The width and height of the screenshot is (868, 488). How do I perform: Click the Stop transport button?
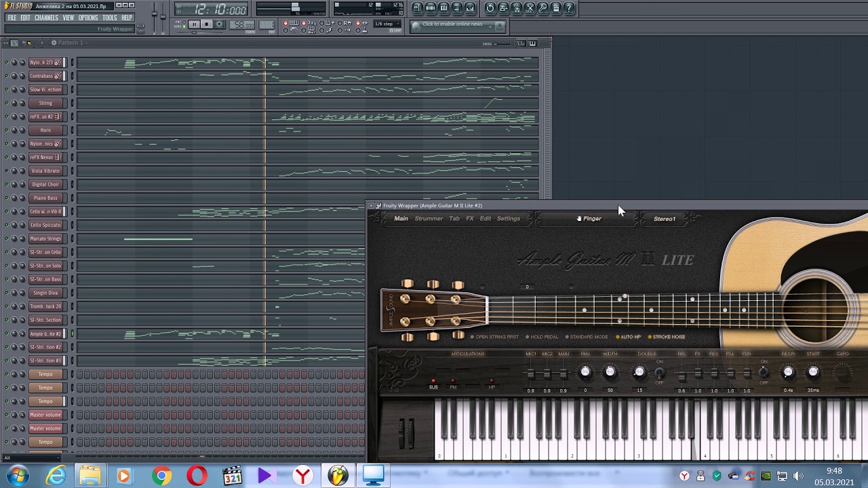coord(207,24)
